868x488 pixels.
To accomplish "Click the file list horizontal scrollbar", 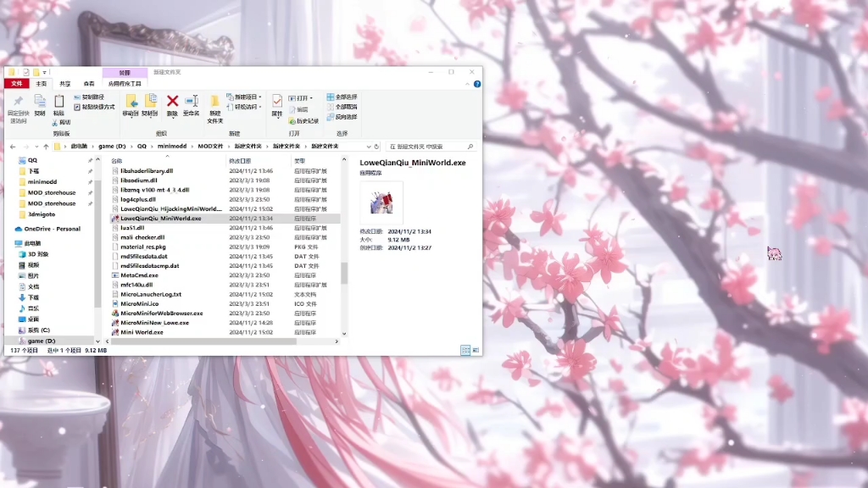I will [203, 341].
